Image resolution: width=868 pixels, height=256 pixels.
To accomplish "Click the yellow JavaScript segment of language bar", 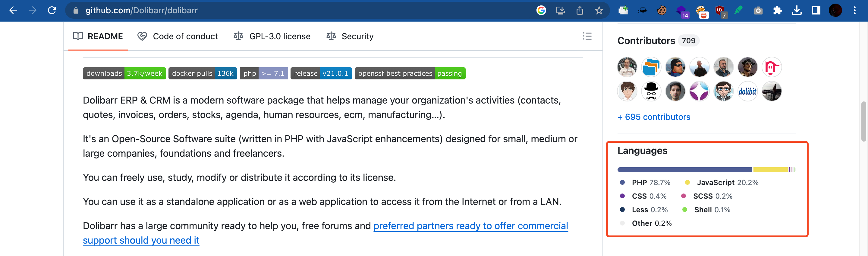I will click(771, 170).
